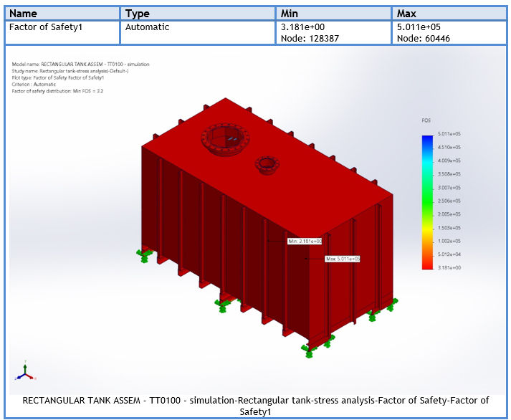Viewport: 511px width, 420px height.
Task: Click the FOS color legend bar
Action: click(428, 202)
